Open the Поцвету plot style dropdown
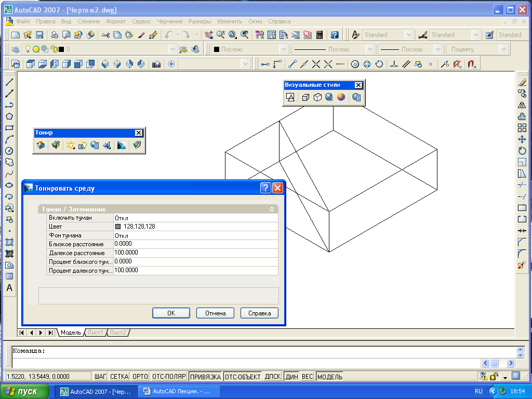The width and height of the screenshot is (532, 399). (503, 49)
